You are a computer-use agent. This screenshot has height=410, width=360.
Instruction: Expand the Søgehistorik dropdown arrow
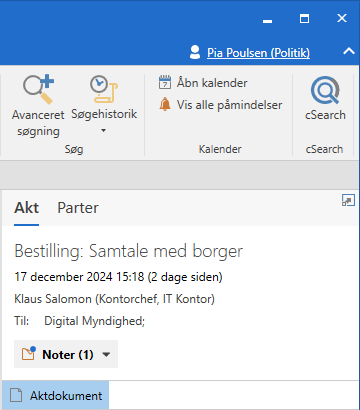point(103,131)
